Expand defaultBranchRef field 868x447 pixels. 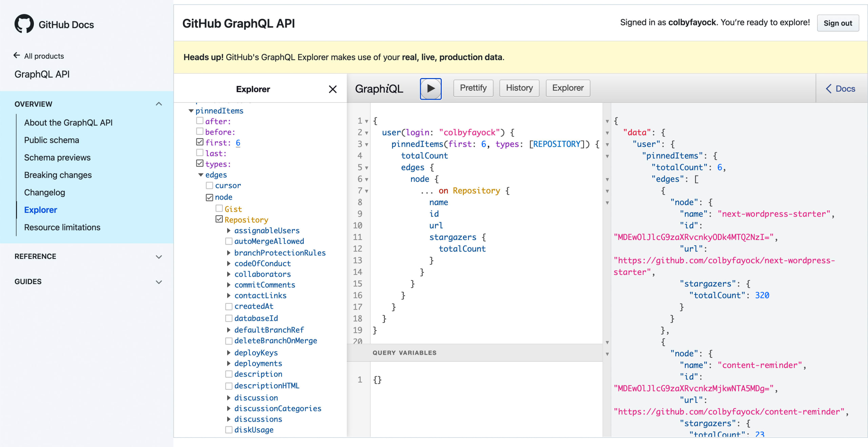point(229,330)
